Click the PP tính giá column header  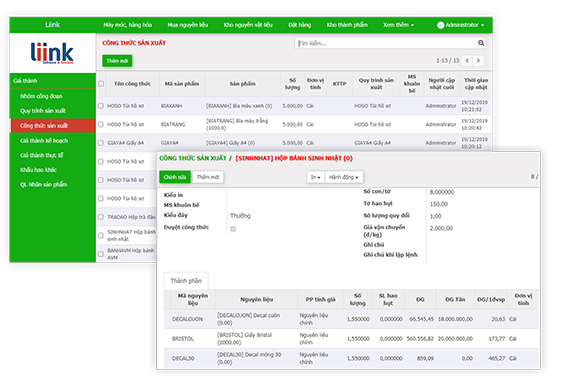point(320,299)
